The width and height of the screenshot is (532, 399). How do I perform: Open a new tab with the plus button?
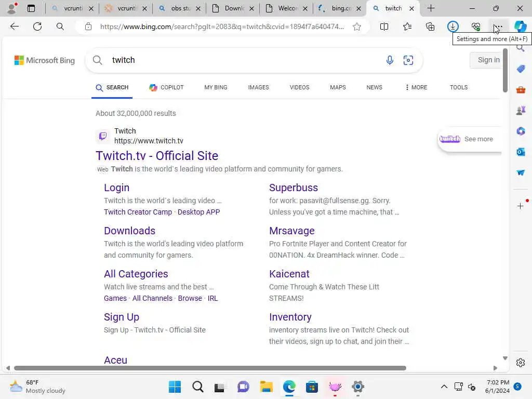pos(431,8)
